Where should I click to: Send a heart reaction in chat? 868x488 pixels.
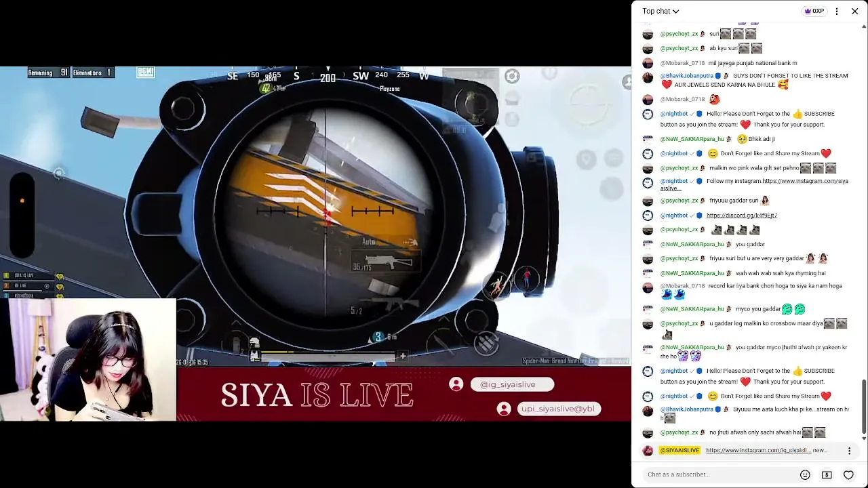tap(848, 474)
